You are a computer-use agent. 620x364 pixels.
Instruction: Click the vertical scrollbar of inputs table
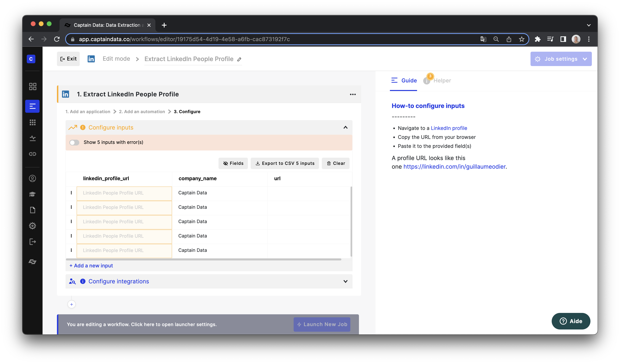click(x=351, y=222)
